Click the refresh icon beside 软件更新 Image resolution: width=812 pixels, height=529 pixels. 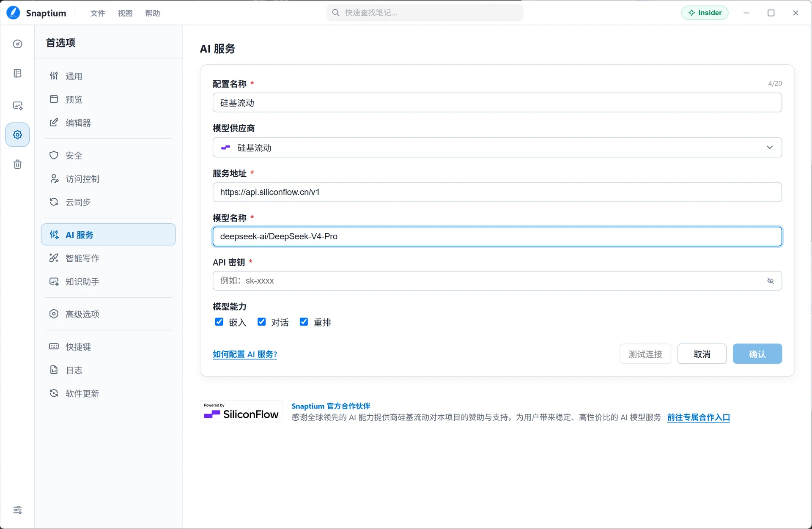coord(54,393)
